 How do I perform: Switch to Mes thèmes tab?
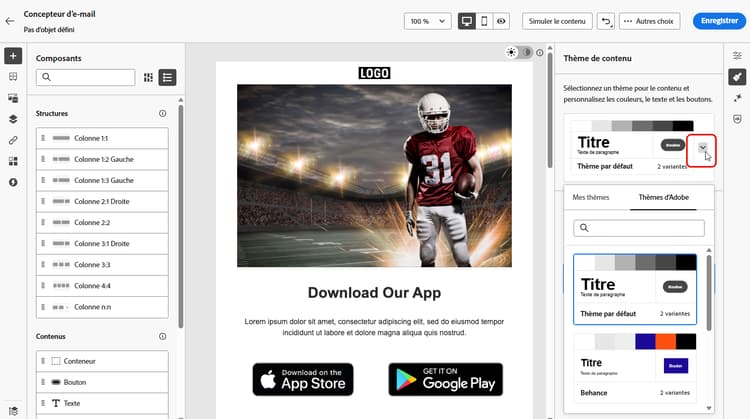(x=591, y=197)
